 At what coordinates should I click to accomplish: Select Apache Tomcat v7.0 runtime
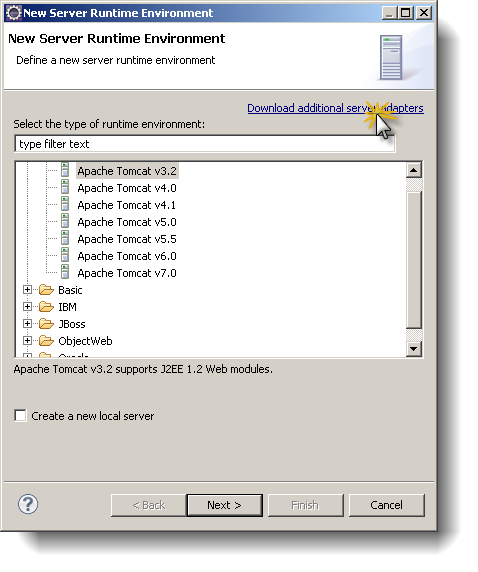click(127, 273)
